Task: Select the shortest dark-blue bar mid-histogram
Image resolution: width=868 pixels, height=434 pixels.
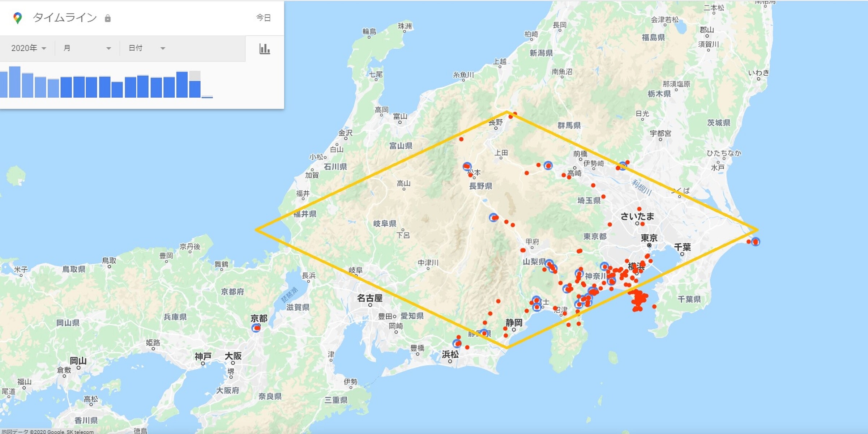Action: click(x=117, y=90)
